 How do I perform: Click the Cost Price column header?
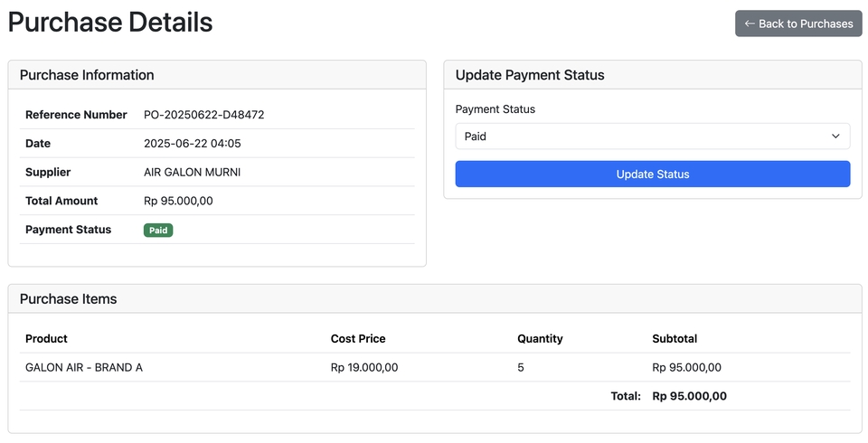[x=358, y=338]
